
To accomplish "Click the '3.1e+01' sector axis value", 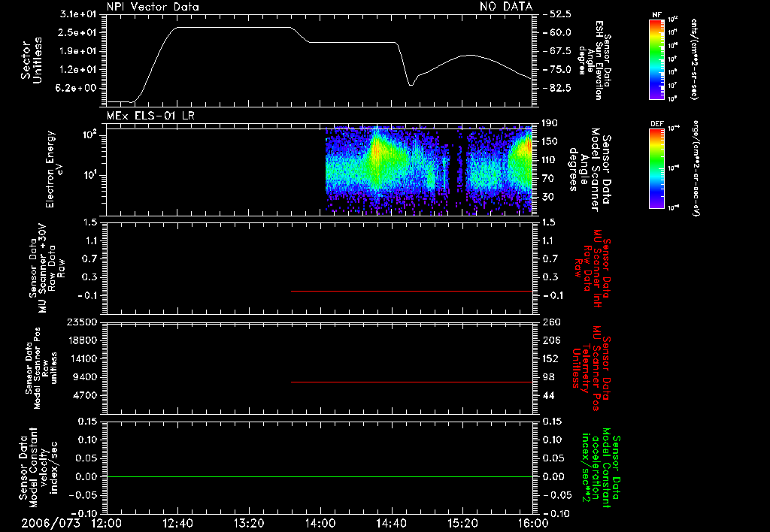I will (x=78, y=14).
